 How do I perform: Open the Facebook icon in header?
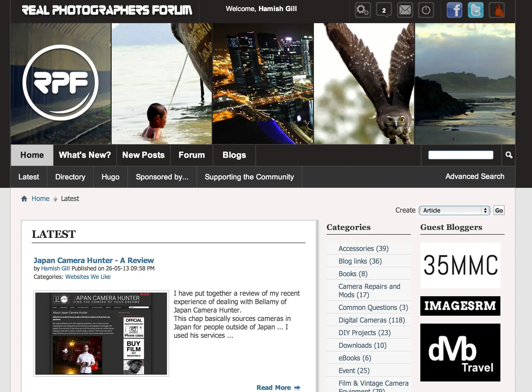pyautogui.click(x=455, y=10)
